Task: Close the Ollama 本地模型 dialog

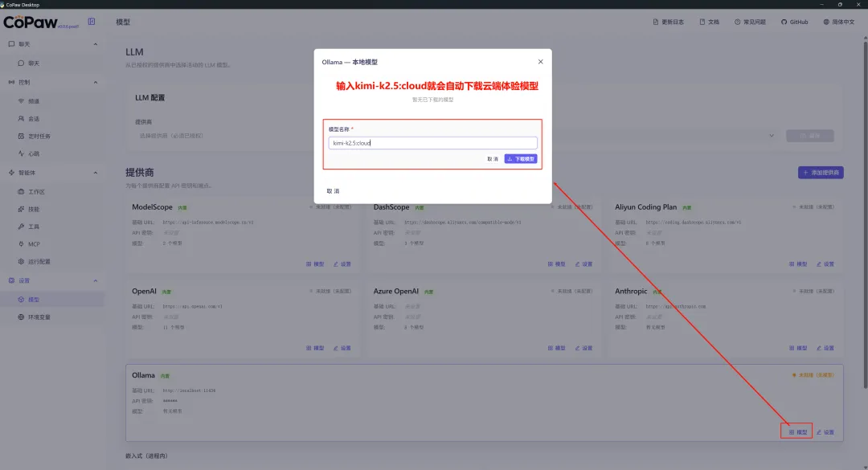Action: point(540,61)
